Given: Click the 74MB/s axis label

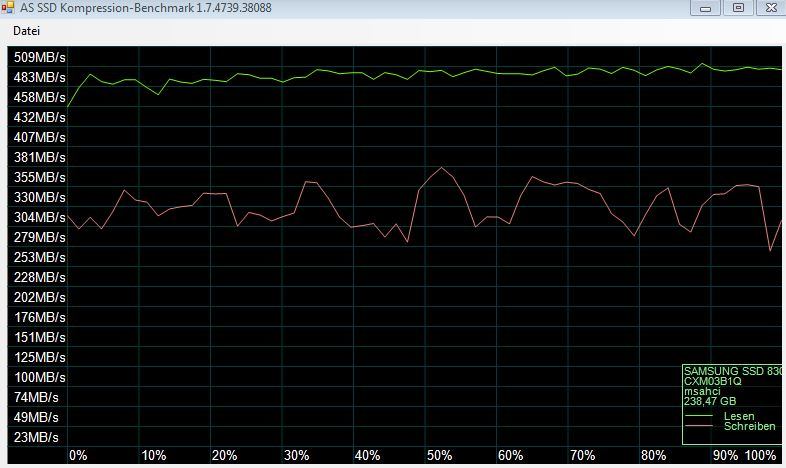Looking at the screenshot, I should point(36,397).
